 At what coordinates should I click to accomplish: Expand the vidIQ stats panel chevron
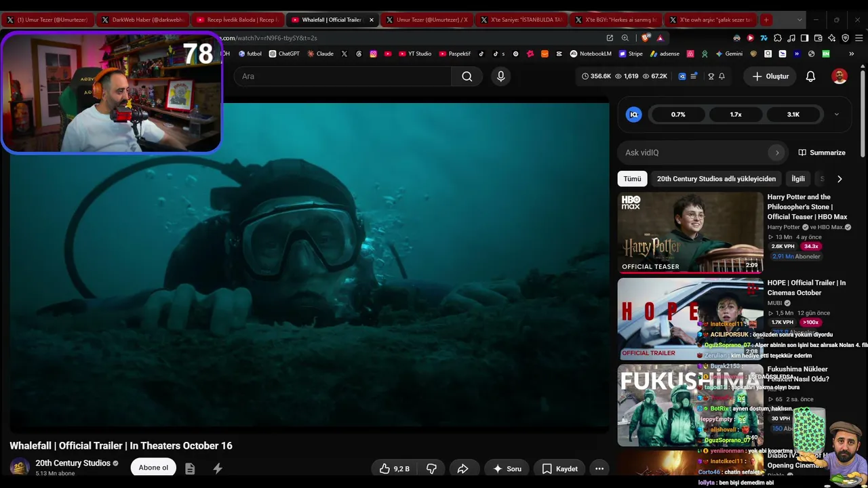tap(836, 115)
